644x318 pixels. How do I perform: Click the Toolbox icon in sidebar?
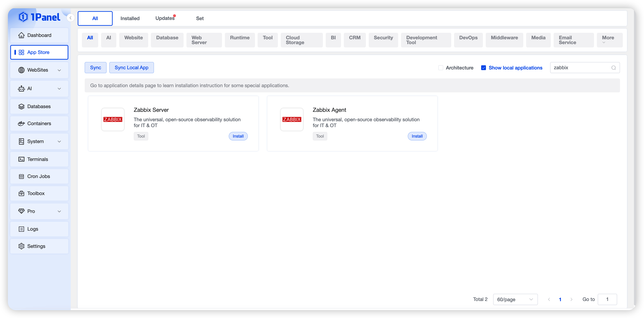click(x=21, y=194)
